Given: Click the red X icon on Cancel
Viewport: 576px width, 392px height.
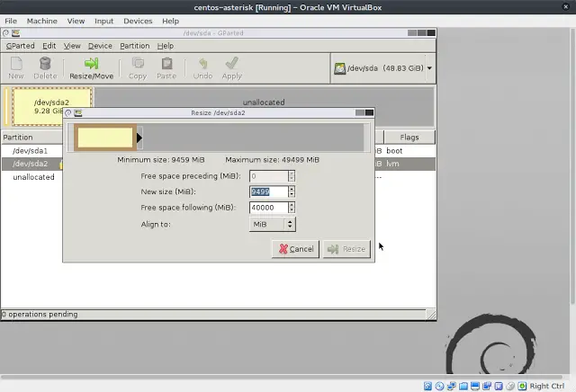Looking at the screenshot, I should [283, 249].
